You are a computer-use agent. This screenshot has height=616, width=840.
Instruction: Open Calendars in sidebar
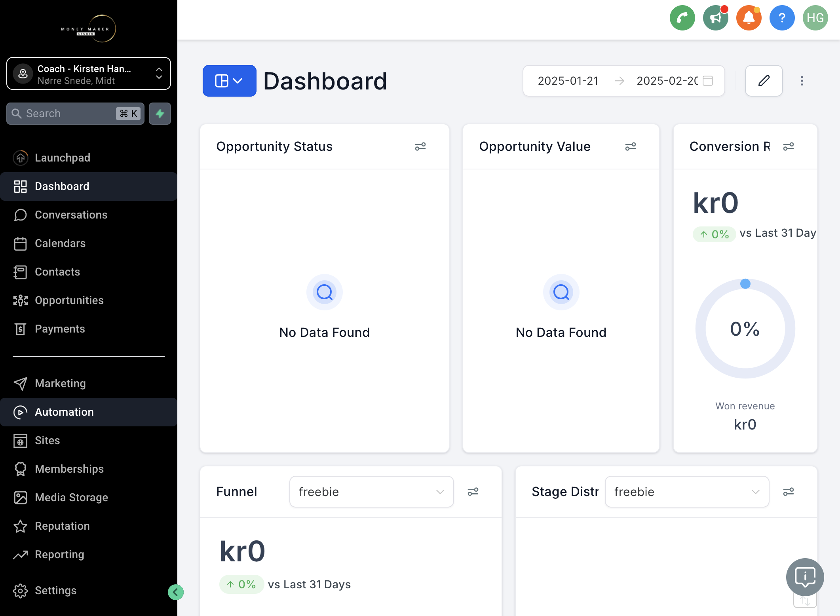[x=89, y=243]
